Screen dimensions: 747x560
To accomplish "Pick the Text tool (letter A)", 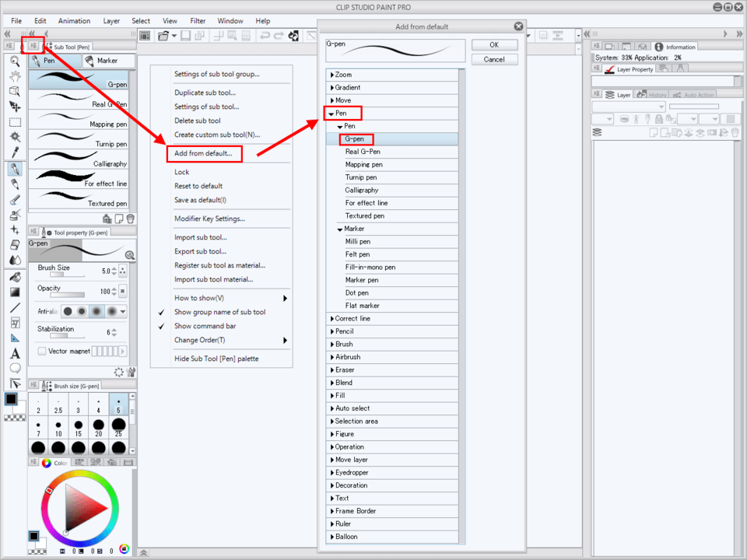I will (x=15, y=354).
